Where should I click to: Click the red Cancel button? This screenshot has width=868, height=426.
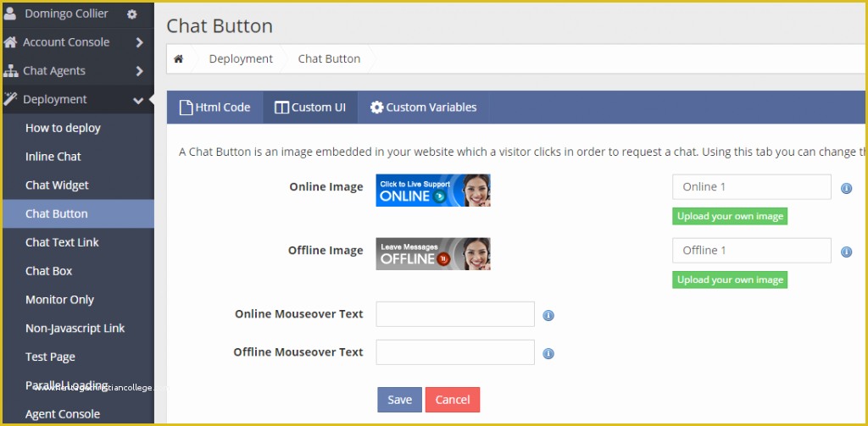click(x=453, y=400)
